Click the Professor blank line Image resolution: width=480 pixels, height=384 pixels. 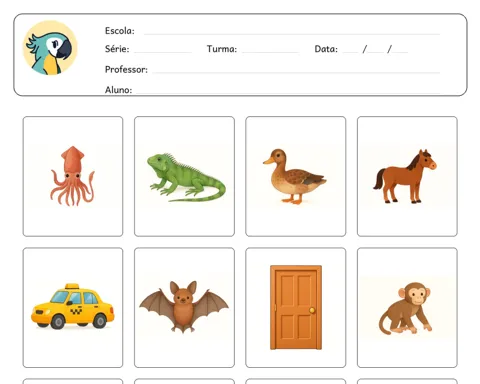pos(296,72)
